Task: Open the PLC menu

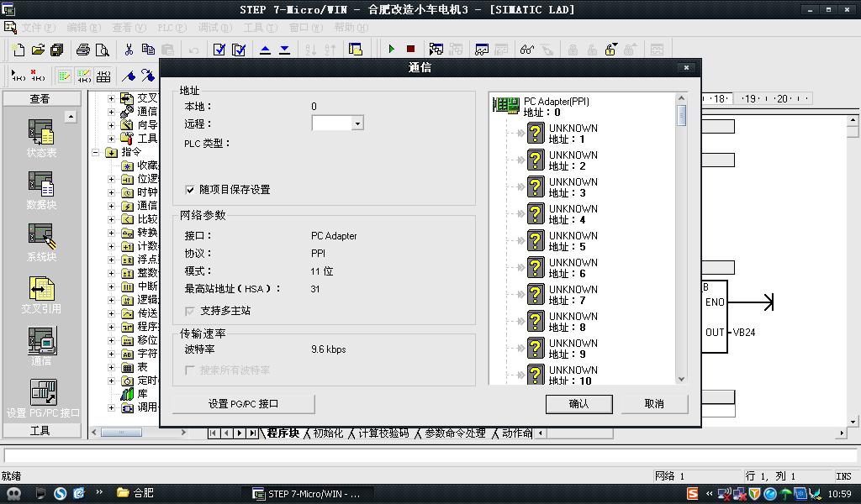Action: point(172,28)
